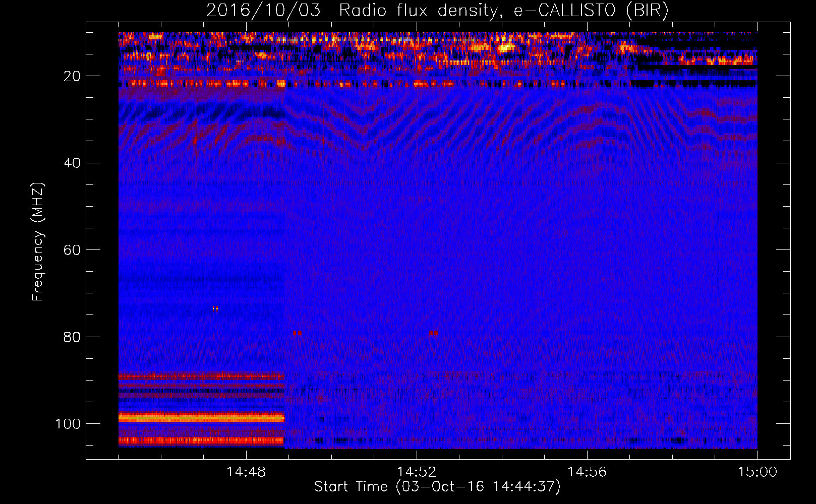The width and height of the screenshot is (816, 504).
Task: Click the plot title 'Radio flux density, e-CALLISTO (BIR)'
Action: click(x=503, y=10)
